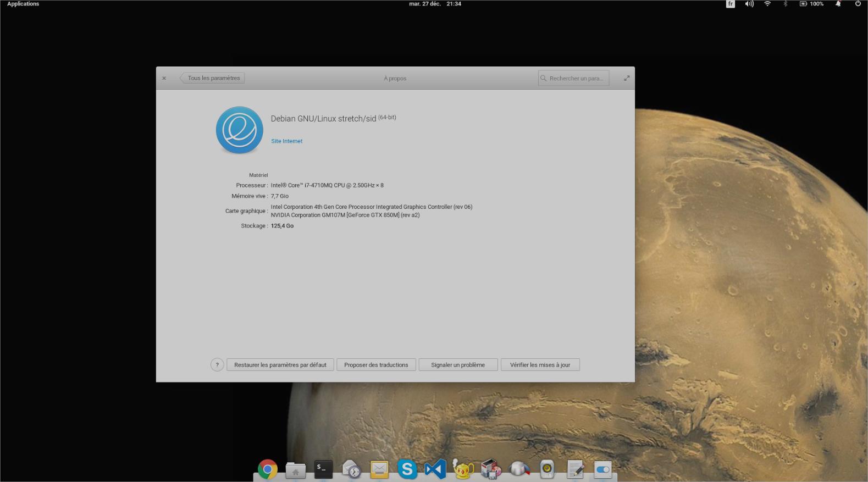This screenshot has width=868, height=482.
Task: Go back to Tous les paramètres
Action: point(212,78)
